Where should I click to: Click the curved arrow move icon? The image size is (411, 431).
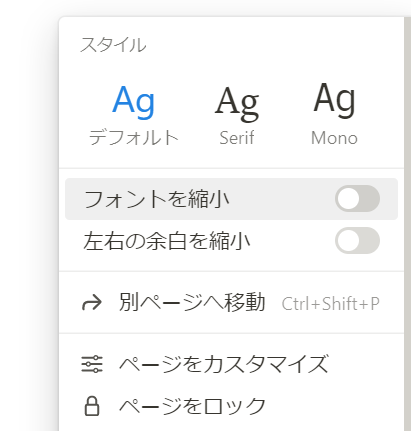point(92,303)
